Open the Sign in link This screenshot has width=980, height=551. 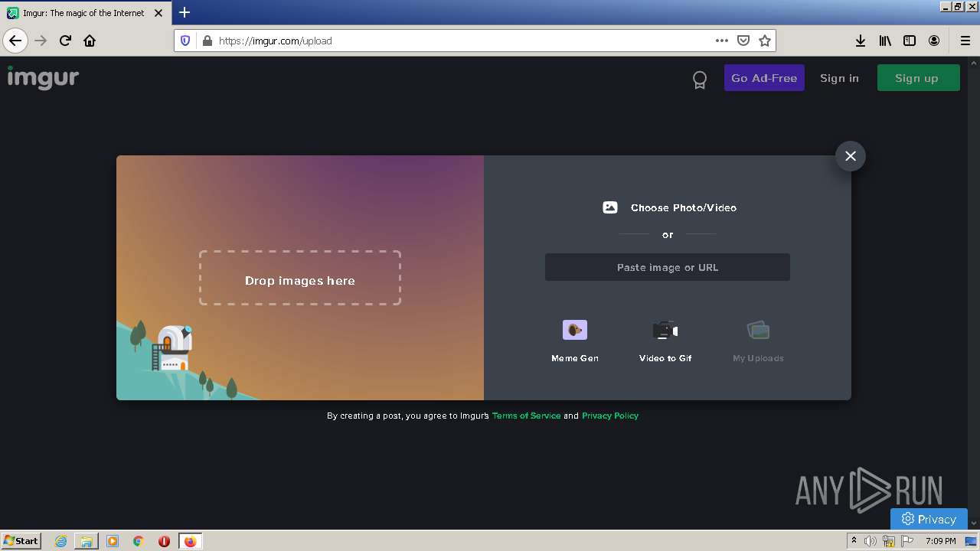coord(839,78)
